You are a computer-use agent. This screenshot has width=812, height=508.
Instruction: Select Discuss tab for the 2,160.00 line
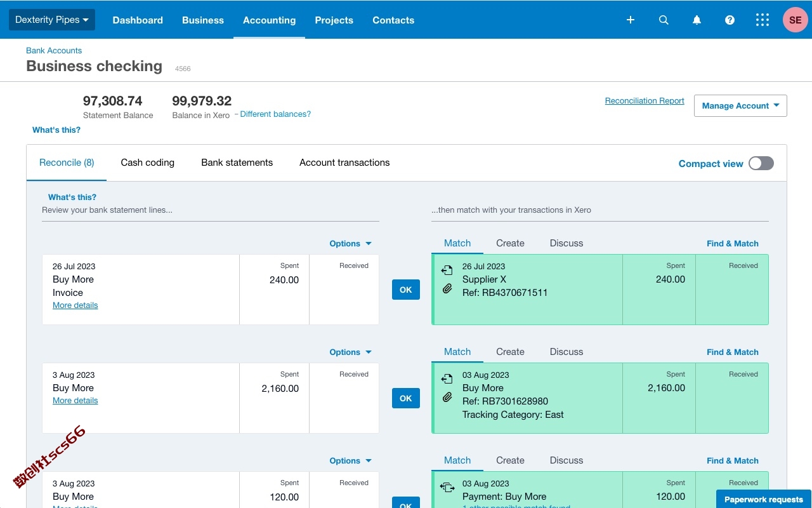(566, 352)
